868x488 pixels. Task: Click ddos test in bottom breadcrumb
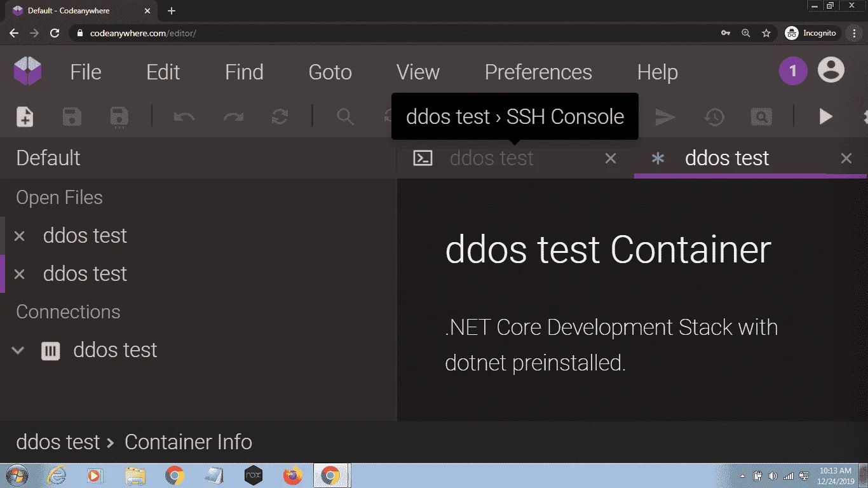tap(58, 442)
